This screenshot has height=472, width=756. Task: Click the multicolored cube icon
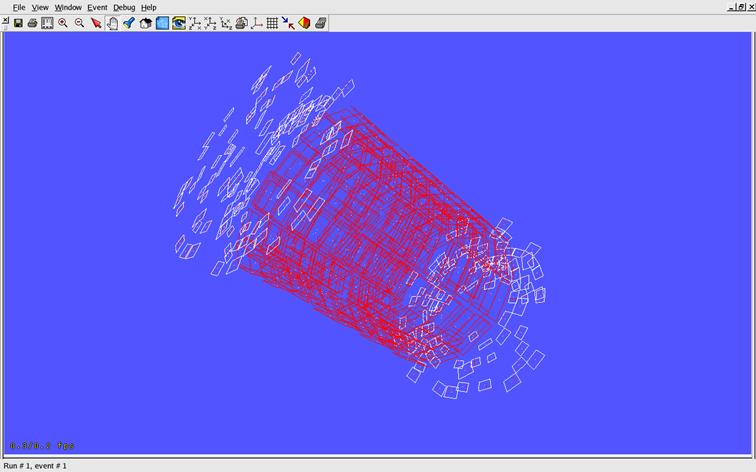click(x=304, y=23)
